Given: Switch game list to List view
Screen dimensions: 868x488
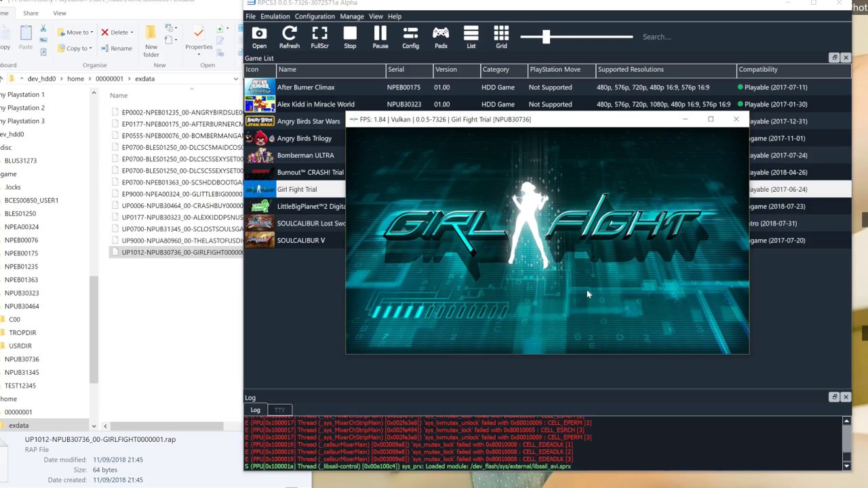Looking at the screenshot, I should coord(471,37).
